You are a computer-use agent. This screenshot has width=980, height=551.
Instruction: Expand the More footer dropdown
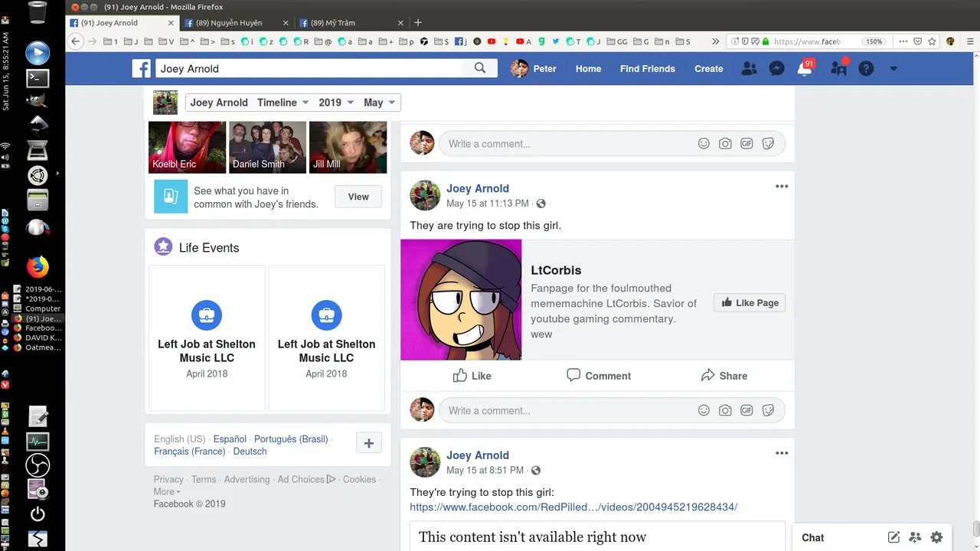click(x=167, y=492)
